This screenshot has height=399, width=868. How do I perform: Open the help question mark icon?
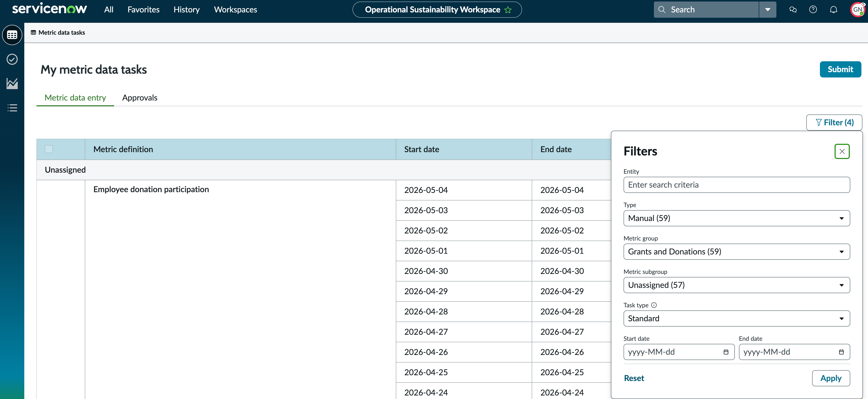point(813,10)
